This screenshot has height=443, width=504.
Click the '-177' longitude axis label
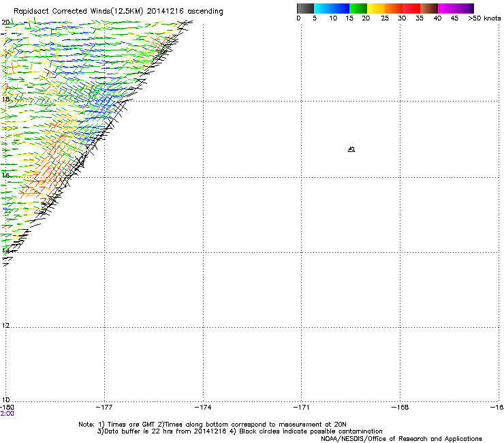pos(104,408)
